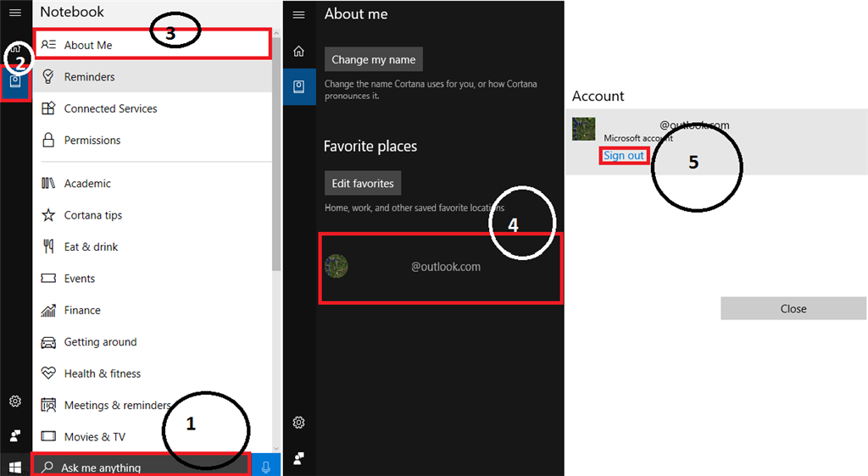Open Reminders menu entry

coord(153,76)
